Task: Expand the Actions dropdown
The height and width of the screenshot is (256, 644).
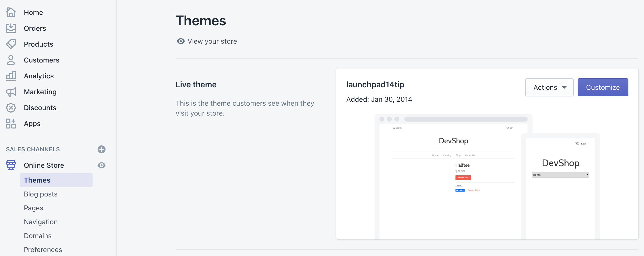Action: [x=549, y=87]
